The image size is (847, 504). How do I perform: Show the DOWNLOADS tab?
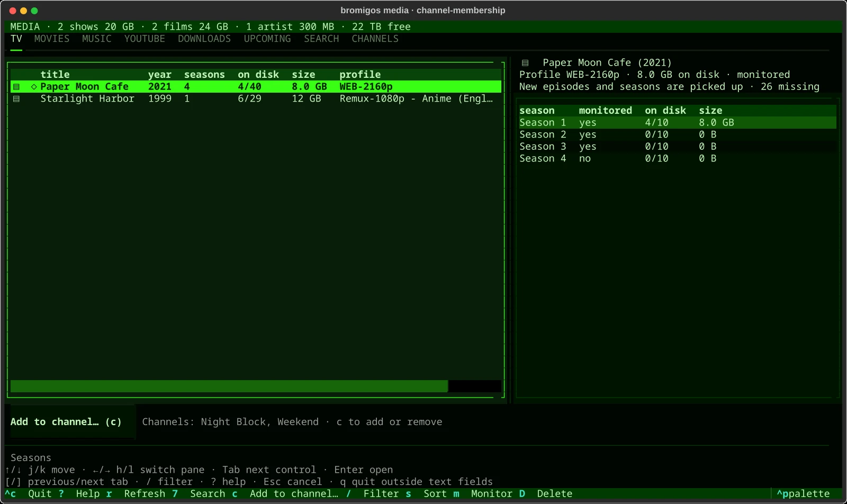[x=204, y=39]
